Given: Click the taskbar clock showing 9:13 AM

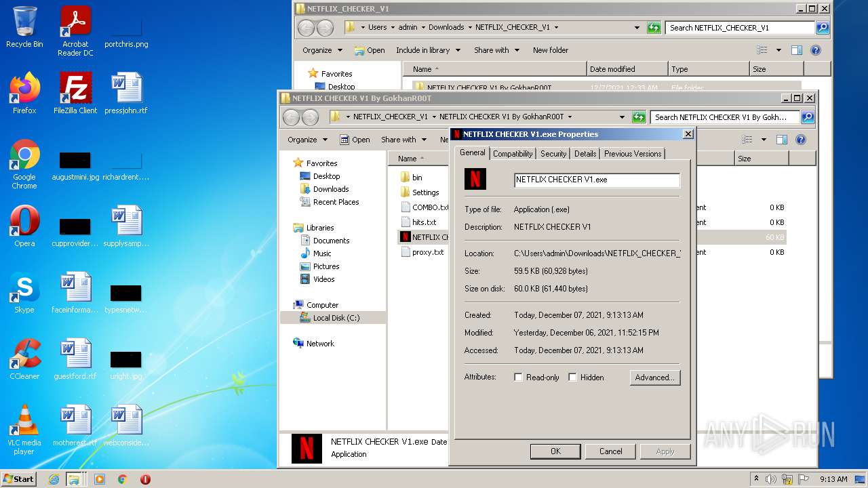Looking at the screenshot, I should click(833, 479).
